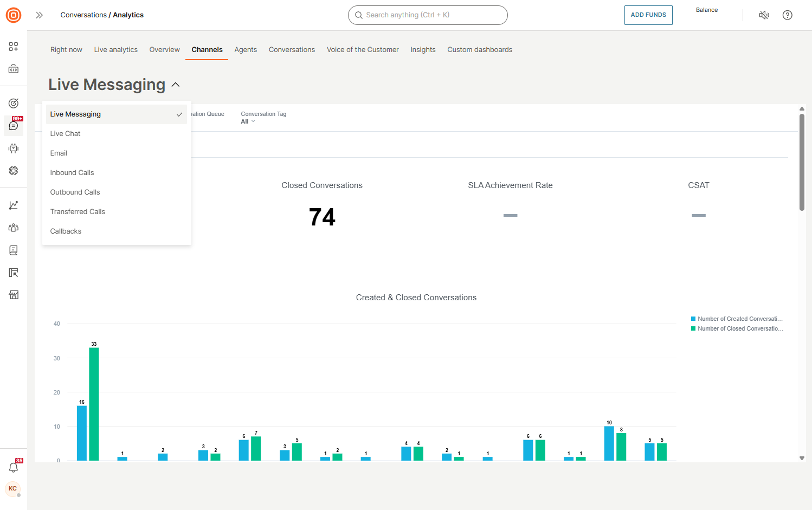
Task: Click the search magnifier in the top bar
Action: tap(358, 15)
